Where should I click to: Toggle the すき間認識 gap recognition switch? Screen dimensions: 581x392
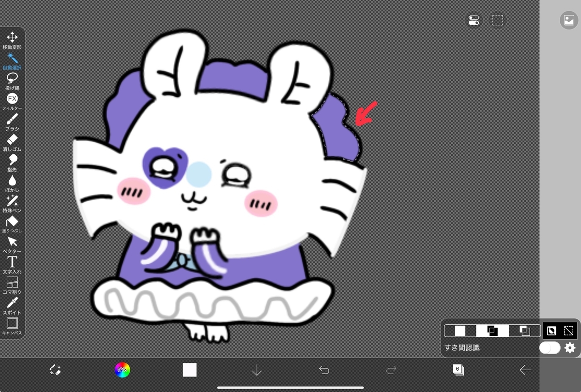(x=550, y=347)
